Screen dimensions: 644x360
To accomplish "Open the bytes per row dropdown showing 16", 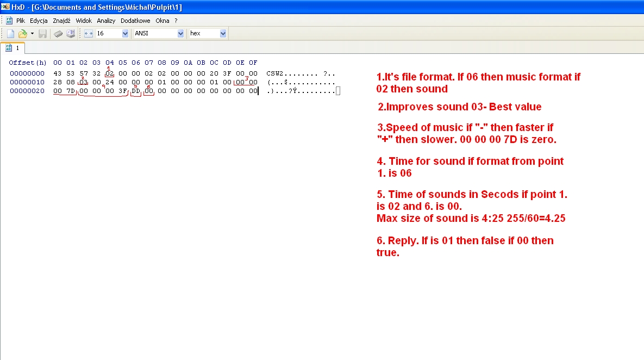I will pos(125,34).
